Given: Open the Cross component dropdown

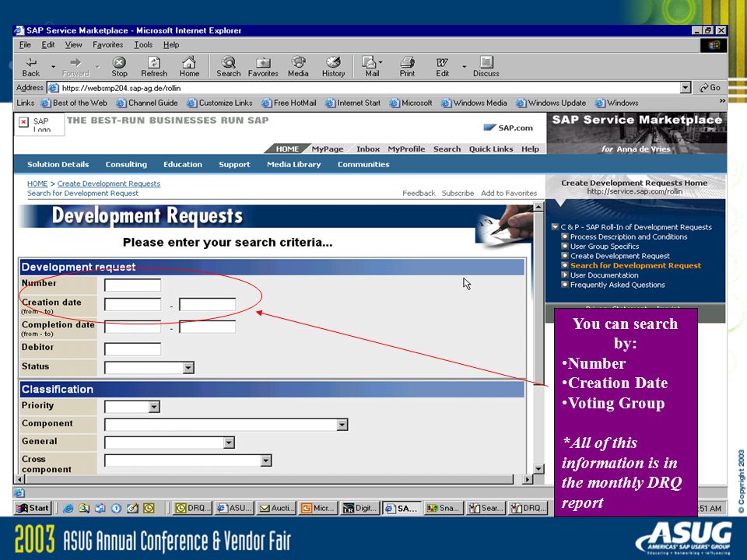Looking at the screenshot, I should pyautogui.click(x=266, y=460).
